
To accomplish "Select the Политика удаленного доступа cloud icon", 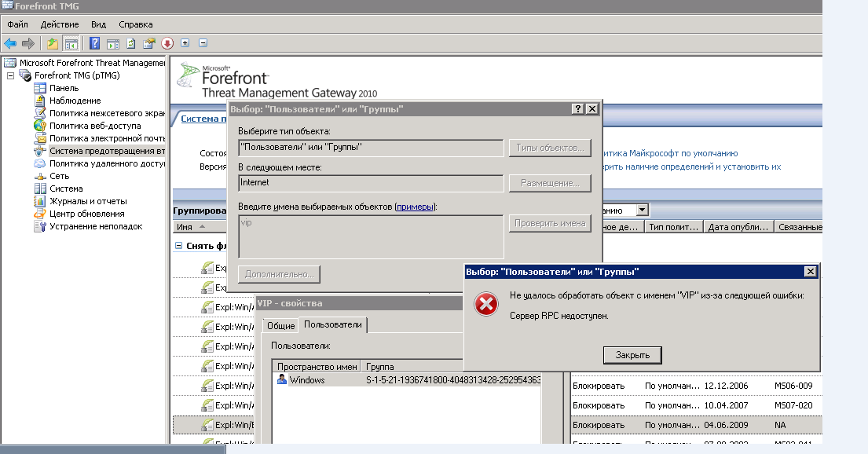I will (x=40, y=163).
